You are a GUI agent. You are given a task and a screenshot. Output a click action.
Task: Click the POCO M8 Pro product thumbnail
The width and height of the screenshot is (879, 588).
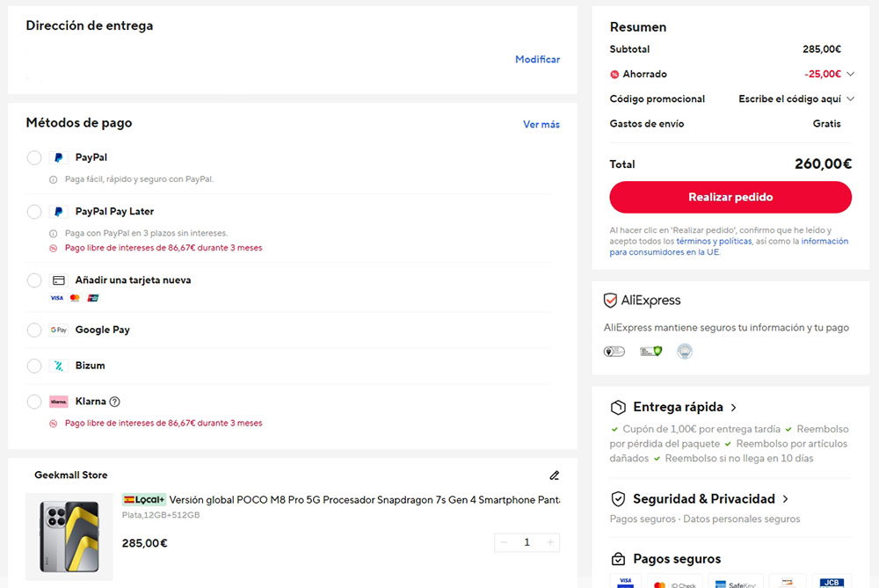click(69, 536)
